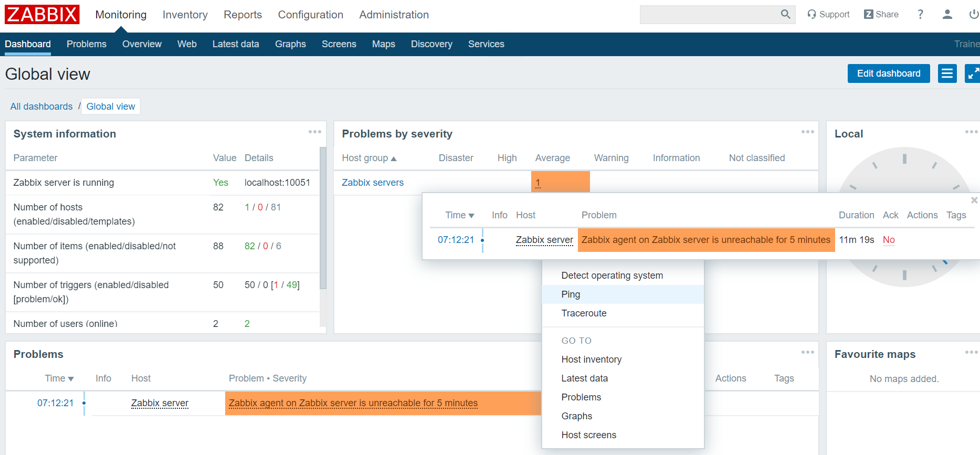Switch to the Dashboard tab
This screenshot has width=980, height=455.
(x=28, y=44)
